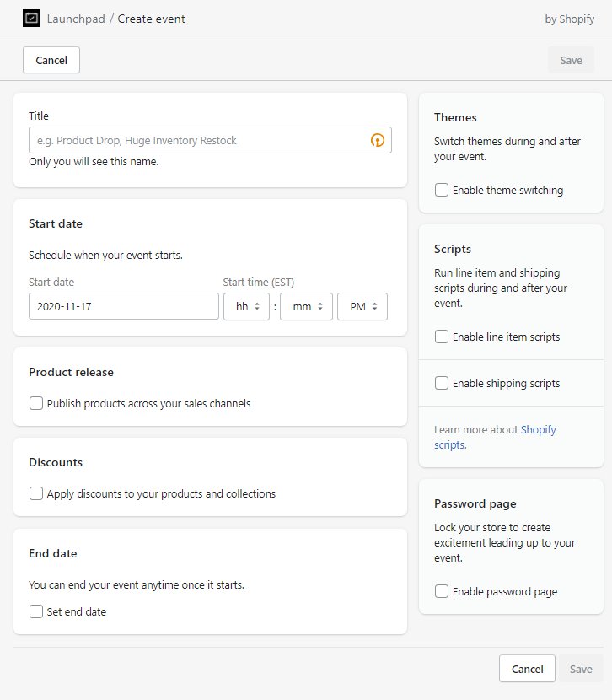Enable Apply discounts to products and collections

click(36, 494)
